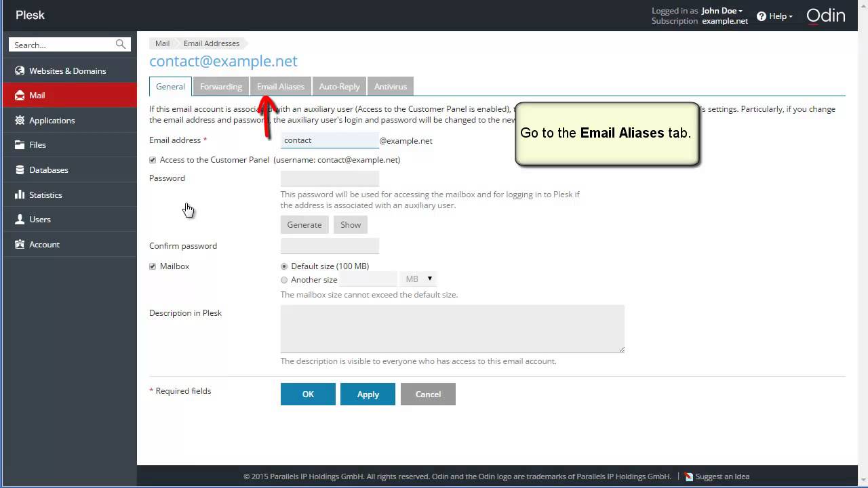
Task: Click the Another size value field
Action: point(368,279)
